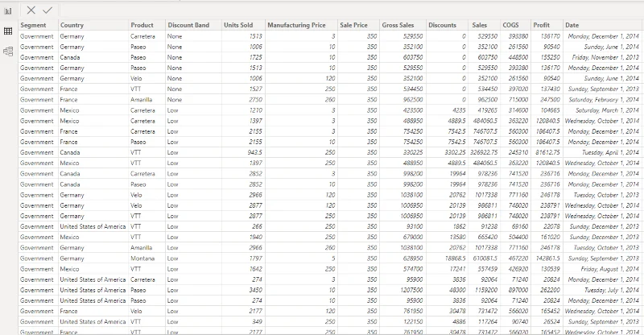The width and height of the screenshot is (644, 335).
Task: Click Units Sold cell 1797
Action: pos(255,258)
